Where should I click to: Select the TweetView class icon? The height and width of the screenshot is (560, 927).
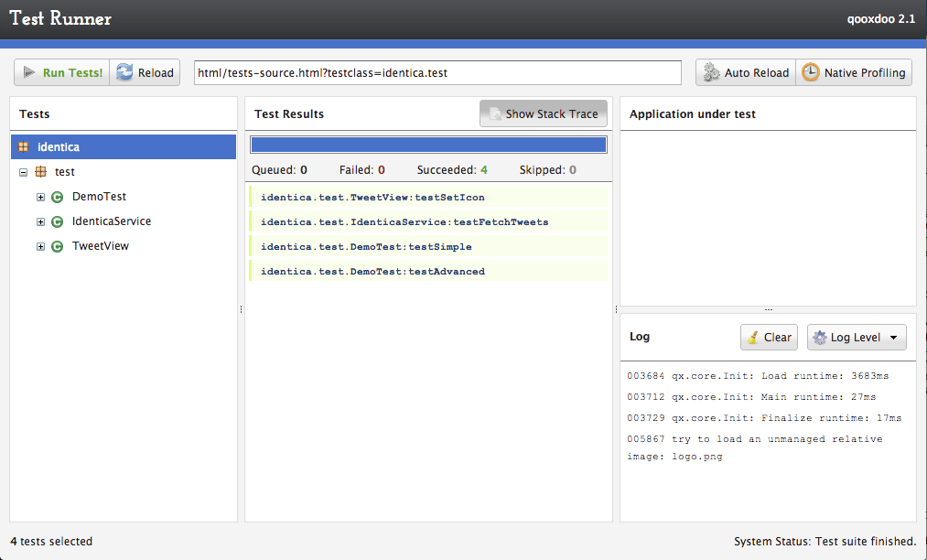[56, 245]
